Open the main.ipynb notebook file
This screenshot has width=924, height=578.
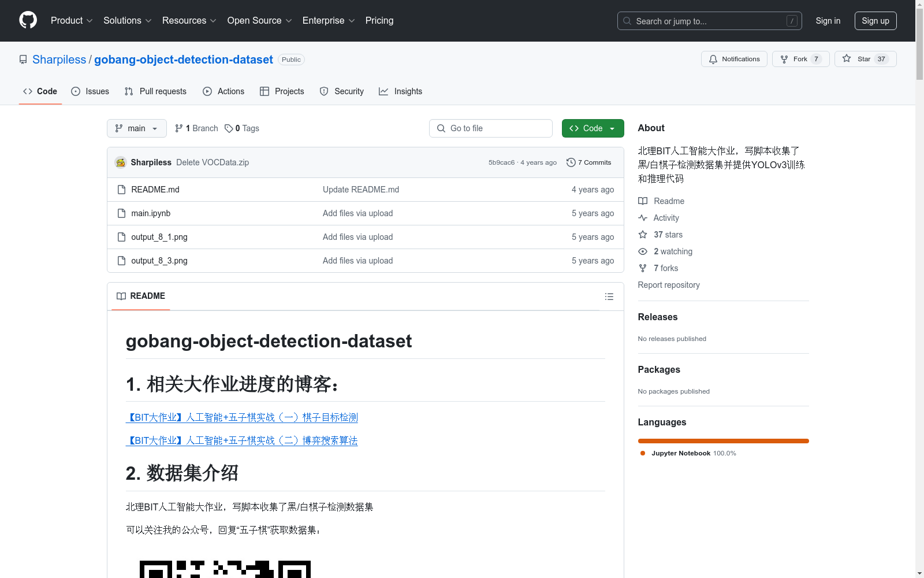(x=151, y=213)
